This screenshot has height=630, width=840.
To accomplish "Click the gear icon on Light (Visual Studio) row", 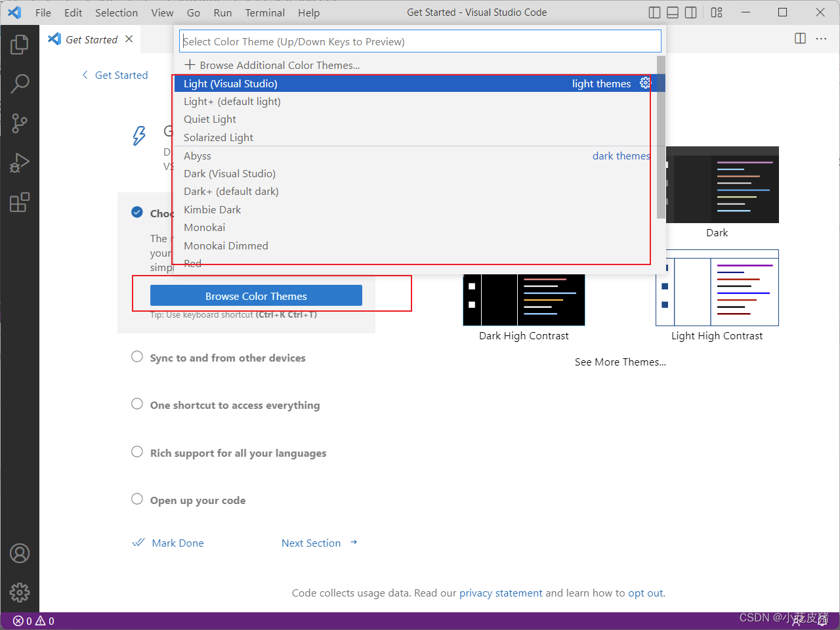I will tap(645, 83).
